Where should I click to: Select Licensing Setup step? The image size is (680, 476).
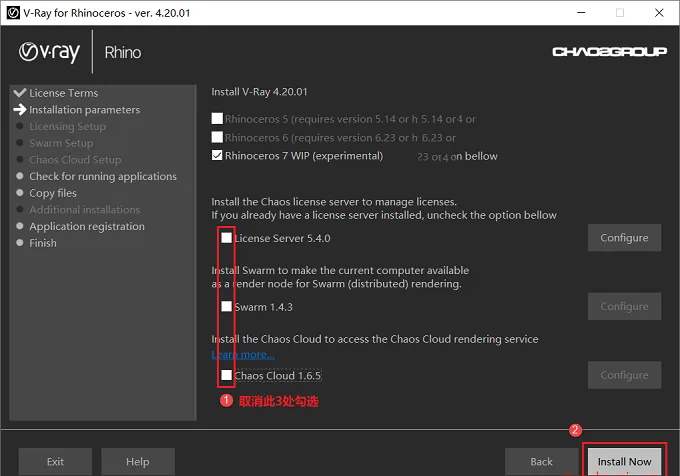pyautogui.click(x=68, y=126)
